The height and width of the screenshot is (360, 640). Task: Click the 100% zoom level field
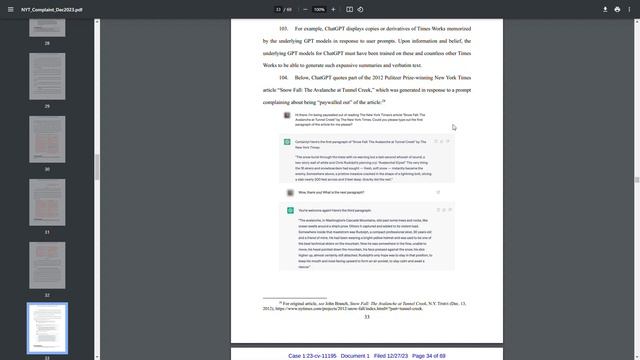[319, 9]
